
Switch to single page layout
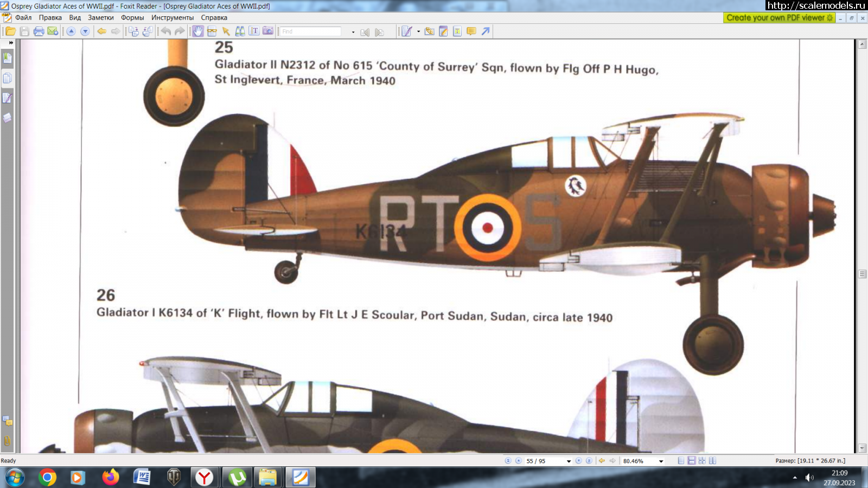pyautogui.click(x=681, y=461)
